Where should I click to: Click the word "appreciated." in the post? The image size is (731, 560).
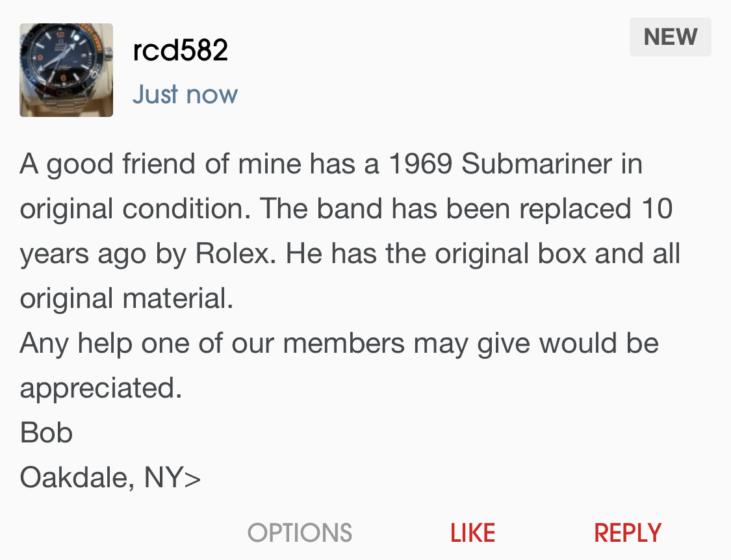point(101,388)
